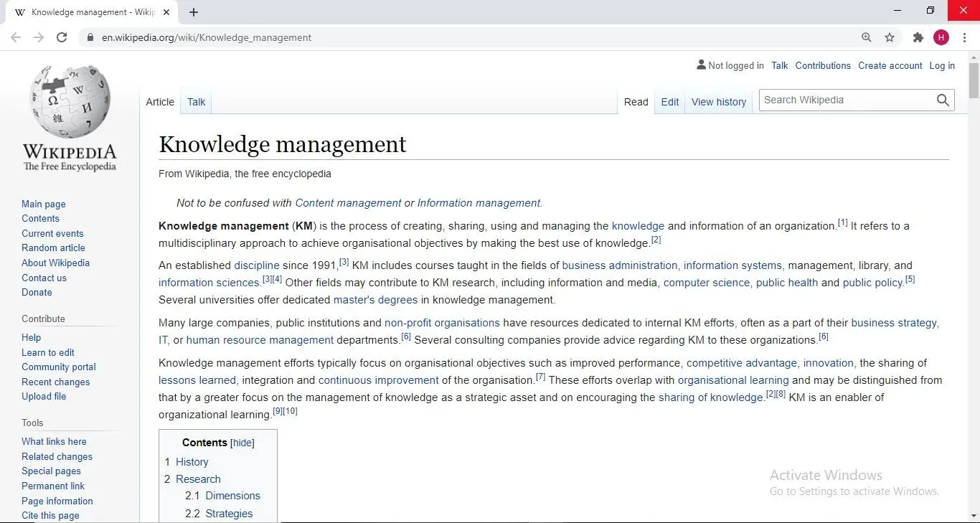Open human resource management link
Image resolution: width=980 pixels, height=523 pixels.
[260, 340]
